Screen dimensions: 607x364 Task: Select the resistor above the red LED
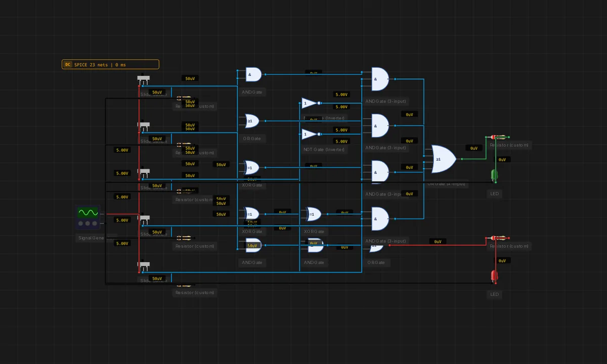[498, 238]
